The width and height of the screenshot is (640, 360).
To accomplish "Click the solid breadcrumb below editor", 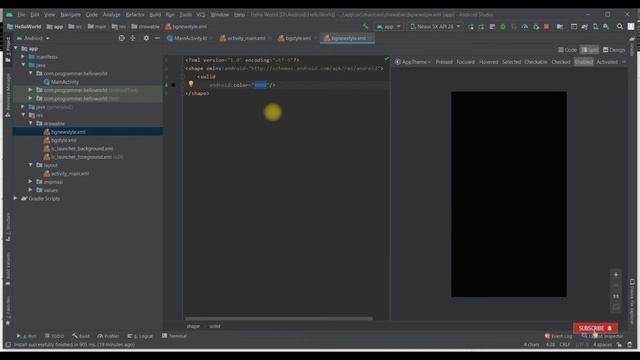I will [215, 326].
